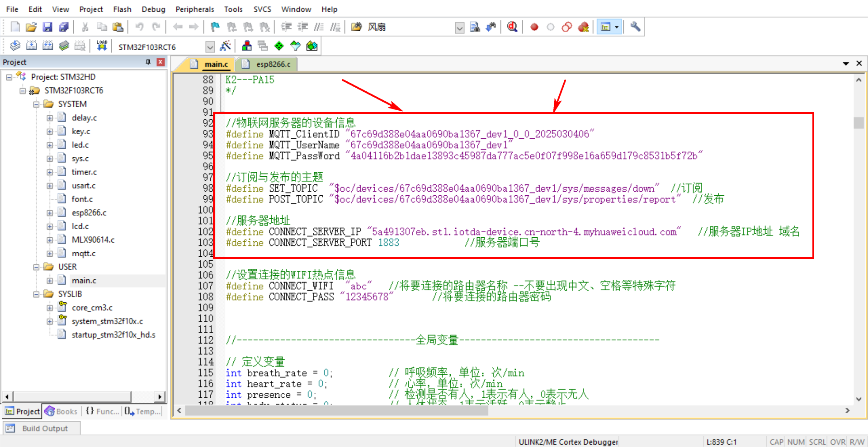Click the Find in Files icon
The image size is (868, 447).
pyautogui.click(x=356, y=27)
